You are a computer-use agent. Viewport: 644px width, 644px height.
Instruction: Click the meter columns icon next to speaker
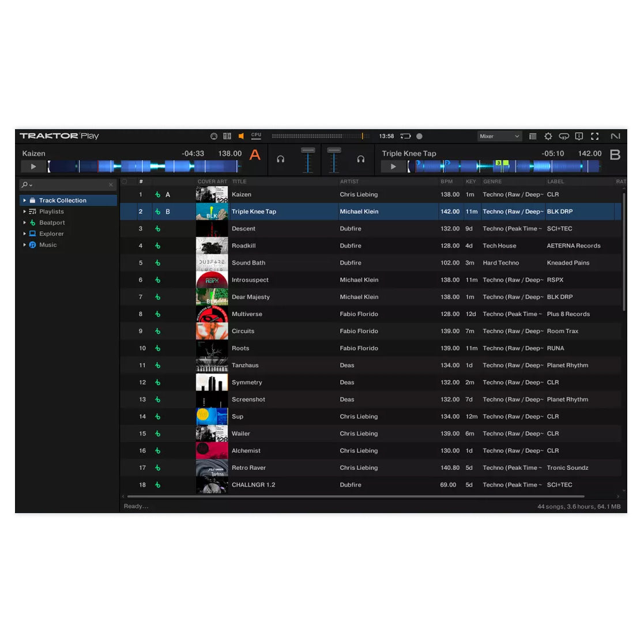pyautogui.click(x=227, y=136)
